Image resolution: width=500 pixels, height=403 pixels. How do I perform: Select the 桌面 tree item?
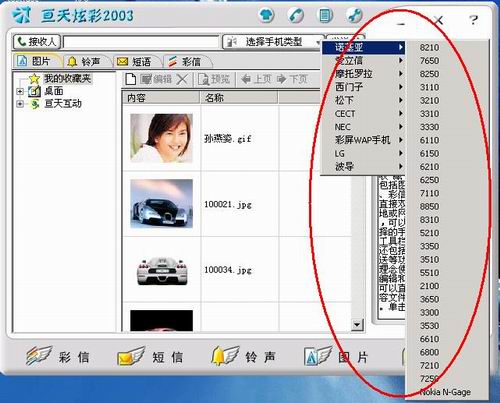point(54,91)
